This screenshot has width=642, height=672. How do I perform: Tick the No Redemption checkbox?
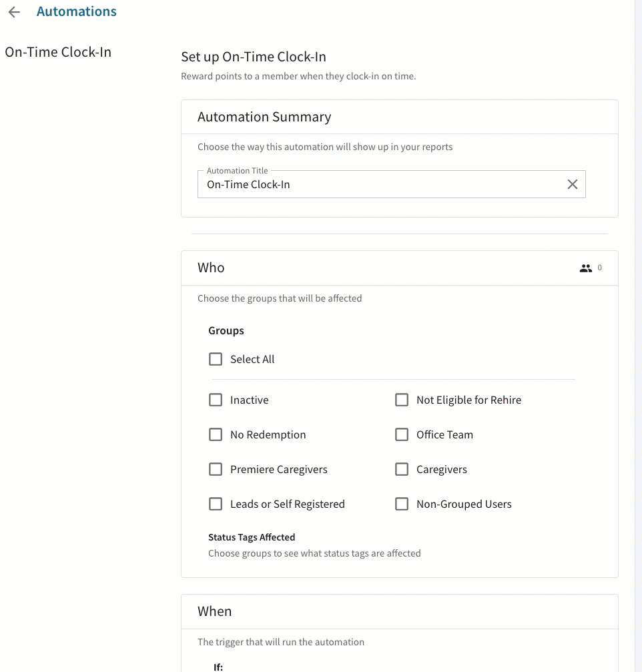(x=216, y=434)
